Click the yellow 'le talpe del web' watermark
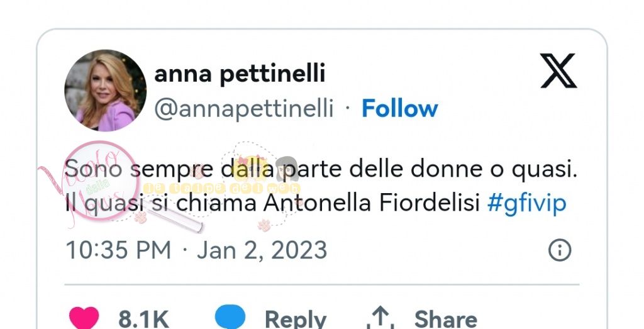Screen dimensions: 644x329 point(222,188)
